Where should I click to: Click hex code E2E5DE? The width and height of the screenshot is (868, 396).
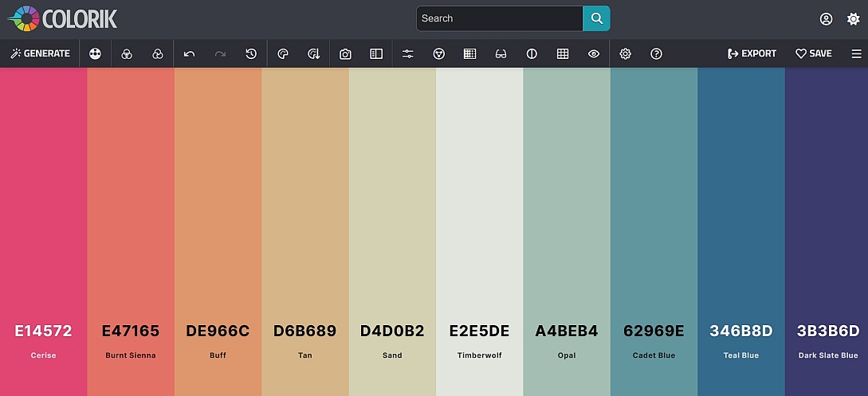[479, 331]
